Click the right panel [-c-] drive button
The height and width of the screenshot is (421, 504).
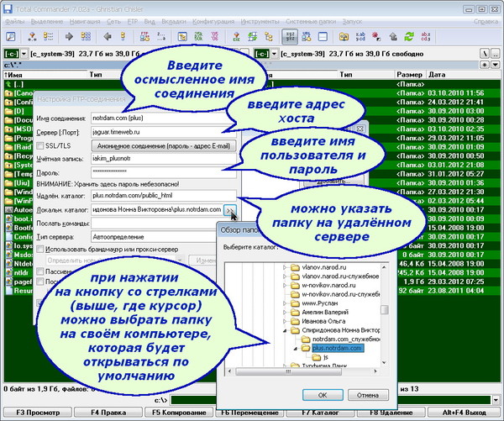pyautogui.click(x=262, y=54)
